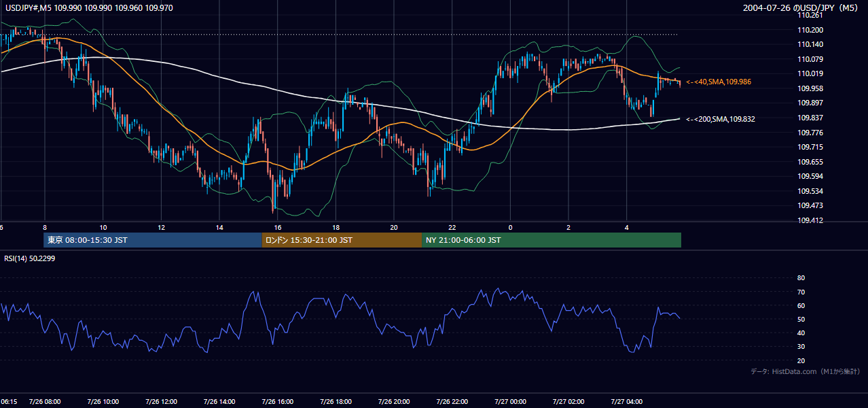
Task: Click the bottom time label 7/26 12:00
Action: click(x=161, y=402)
